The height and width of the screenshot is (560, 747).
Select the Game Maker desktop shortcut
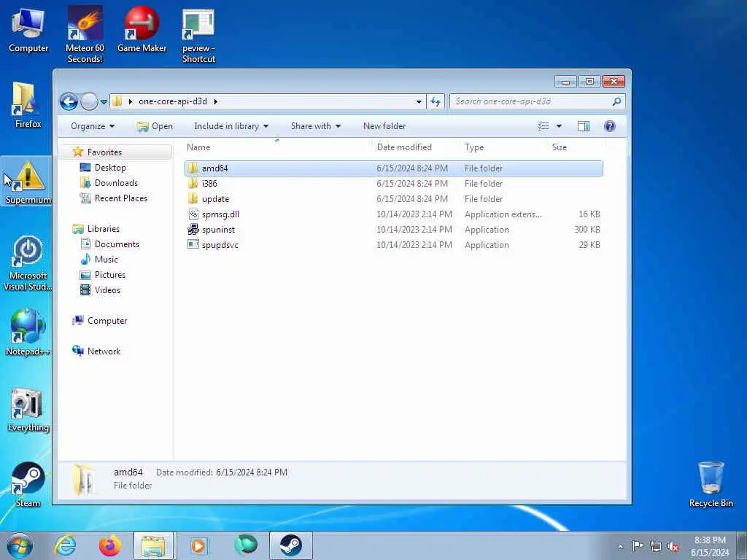coord(142,29)
